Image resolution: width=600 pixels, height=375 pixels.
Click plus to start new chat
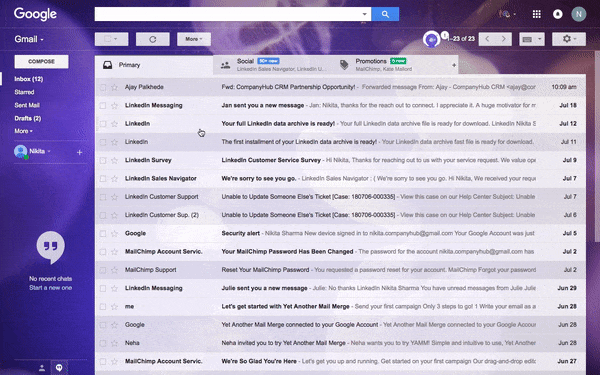[x=79, y=153]
